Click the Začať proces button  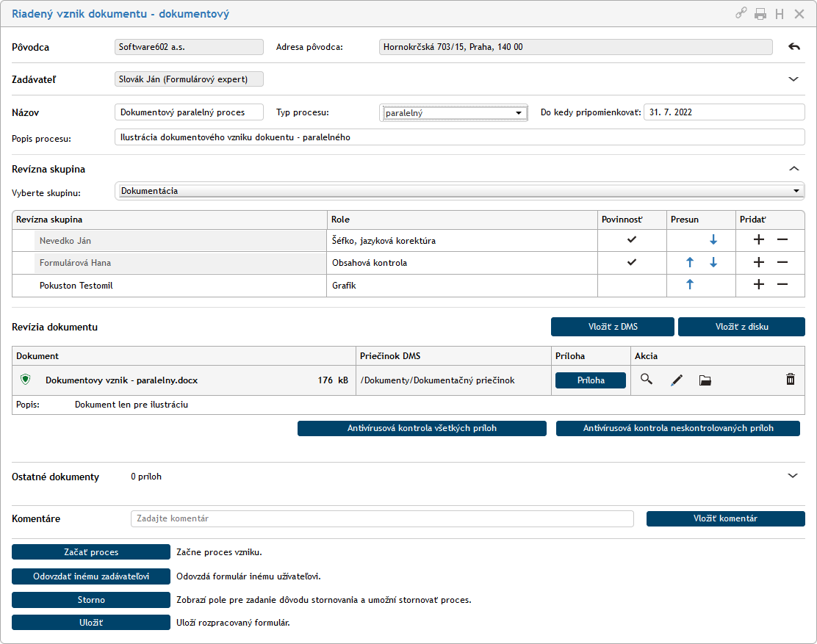91,552
